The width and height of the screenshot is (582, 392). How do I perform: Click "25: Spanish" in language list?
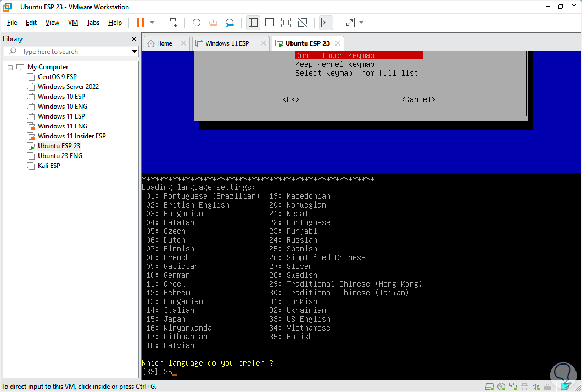pos(293,249)
